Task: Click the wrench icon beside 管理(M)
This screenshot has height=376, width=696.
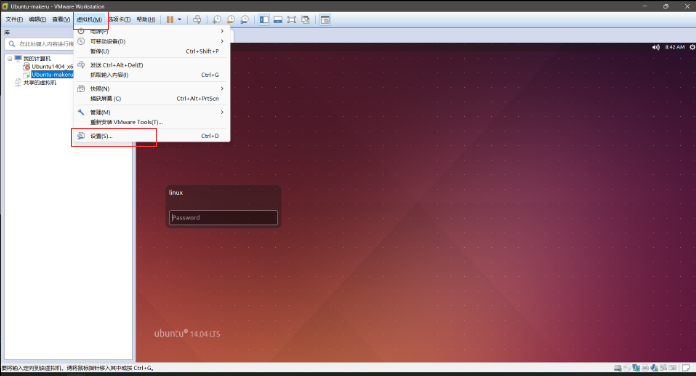Action: pos(81,112)
